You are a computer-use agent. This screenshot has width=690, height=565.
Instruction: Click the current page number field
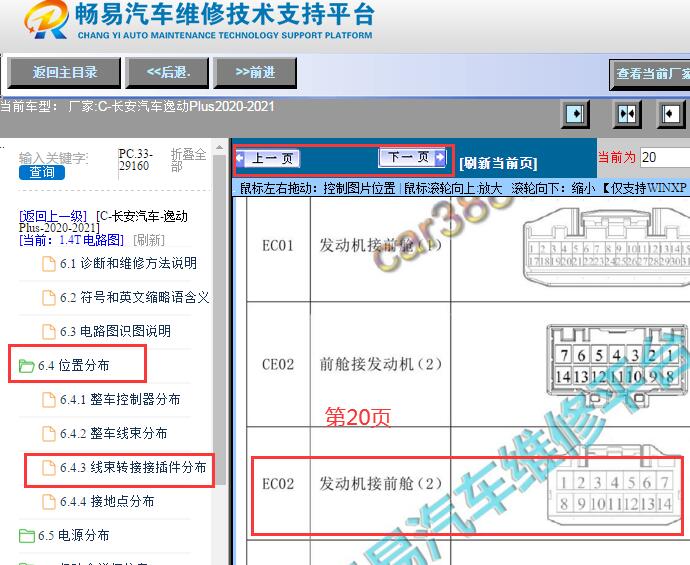(665, 157)
